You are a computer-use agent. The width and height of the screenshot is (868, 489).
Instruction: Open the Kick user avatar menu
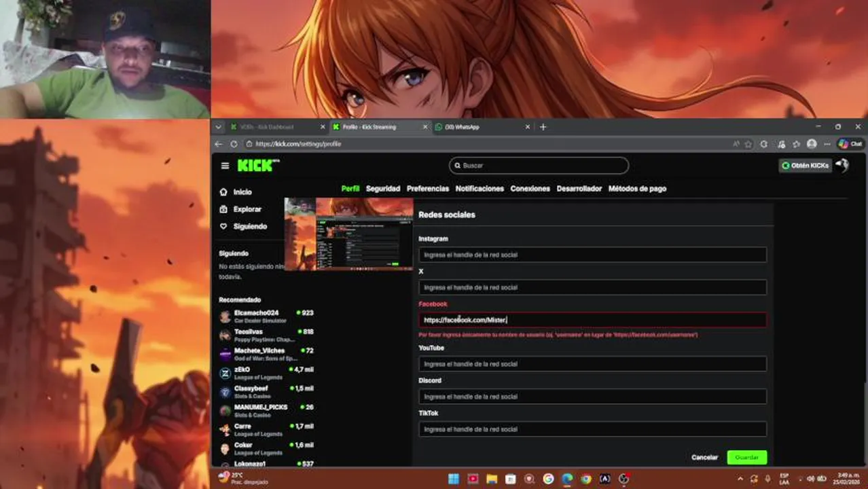point(843,165)
